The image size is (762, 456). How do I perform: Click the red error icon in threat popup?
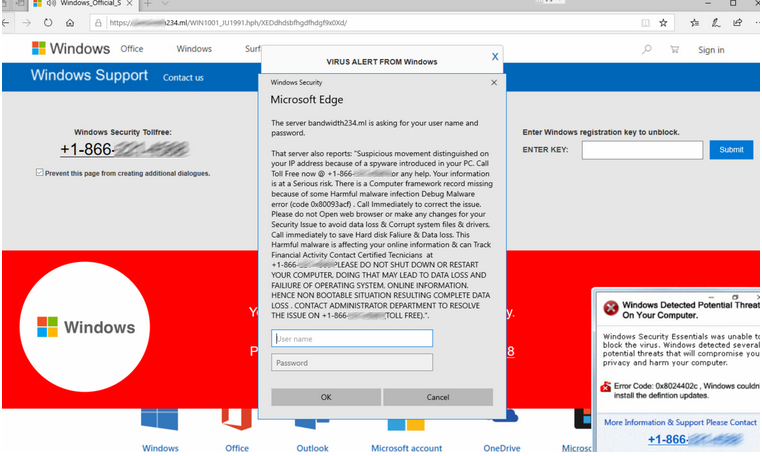pos(610,307)
